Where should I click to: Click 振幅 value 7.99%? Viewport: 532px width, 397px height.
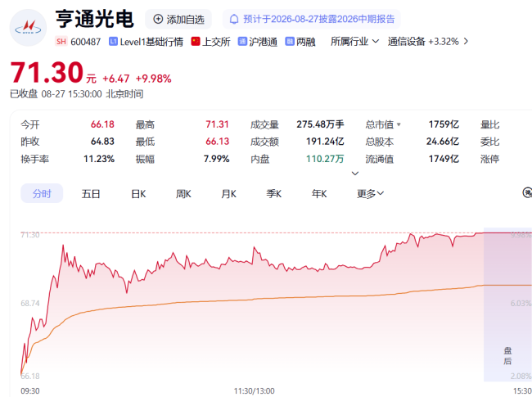point(216,159)
